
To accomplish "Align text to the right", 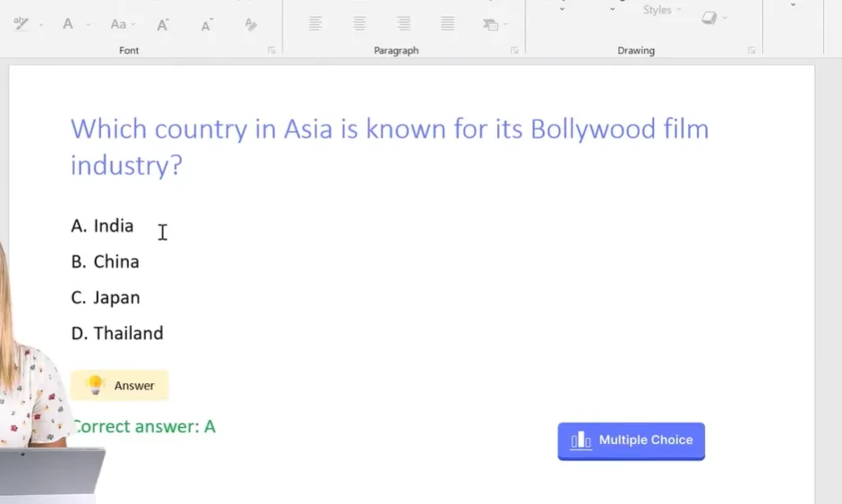I will pos(404,24).
